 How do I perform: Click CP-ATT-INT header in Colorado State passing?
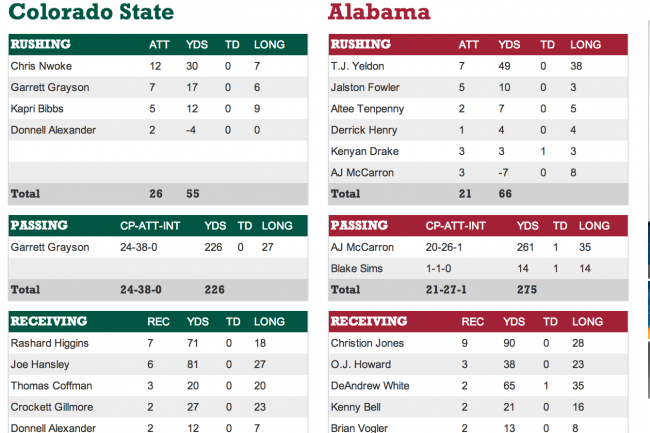(x=150, y=225)
